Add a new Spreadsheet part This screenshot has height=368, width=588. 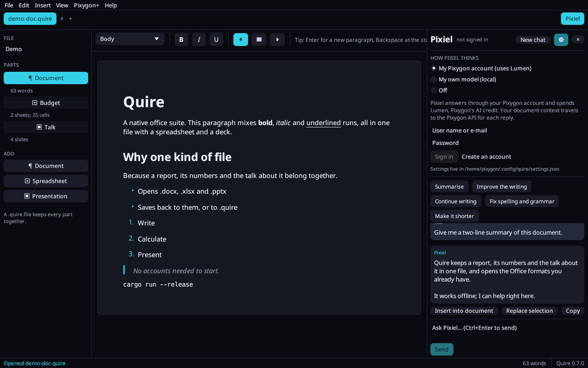click(x=46, y=181)
